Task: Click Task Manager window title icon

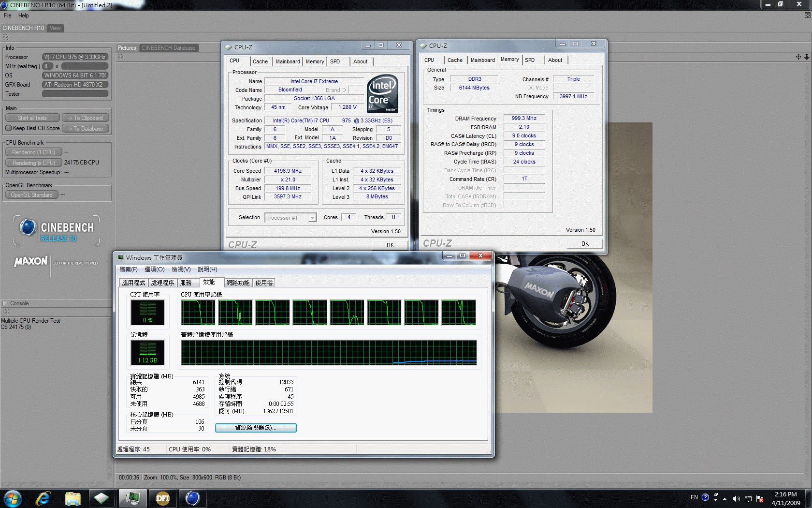Action: (120, 258)
